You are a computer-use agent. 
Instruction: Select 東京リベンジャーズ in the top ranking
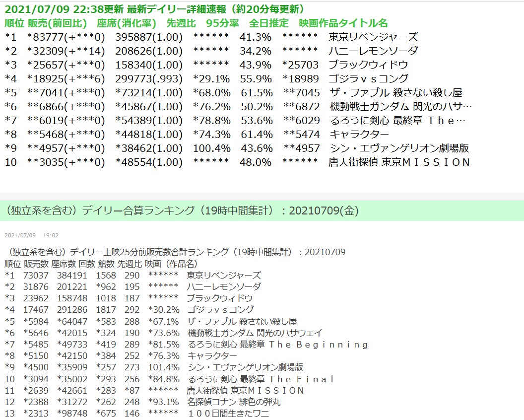point(373,37)
